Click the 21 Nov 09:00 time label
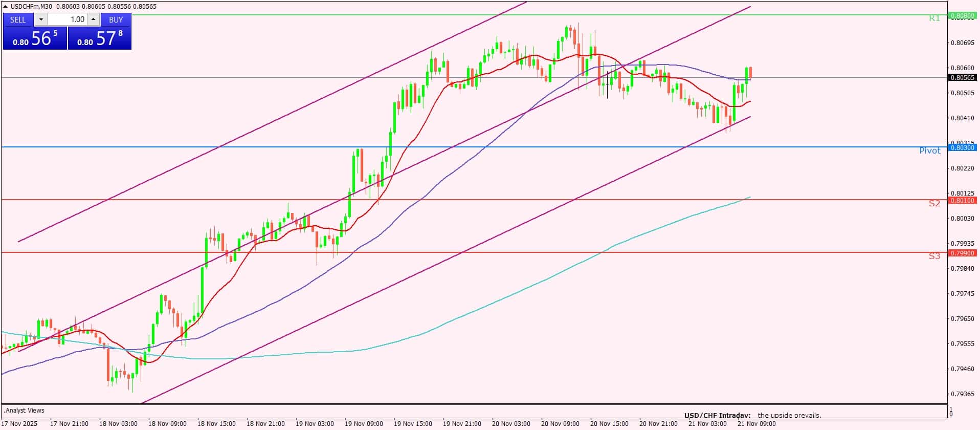 point(756,424)
